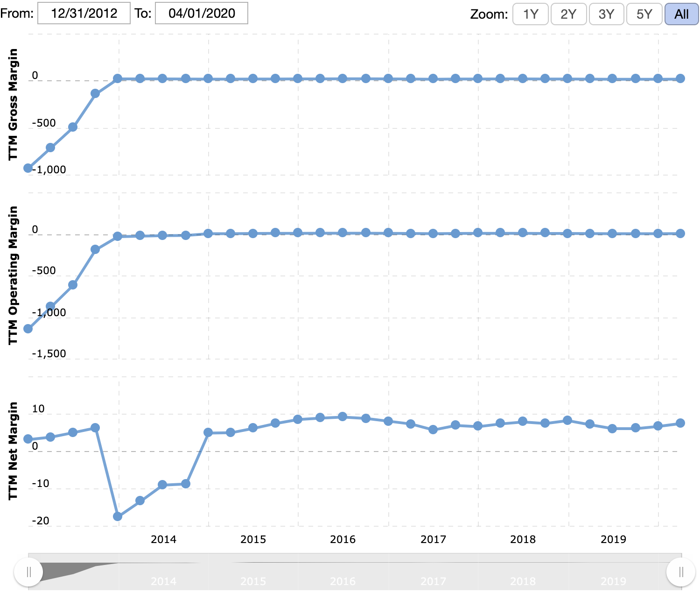
Task: Click the 2019 x-axis label
Action: click(x=613, y=539)
